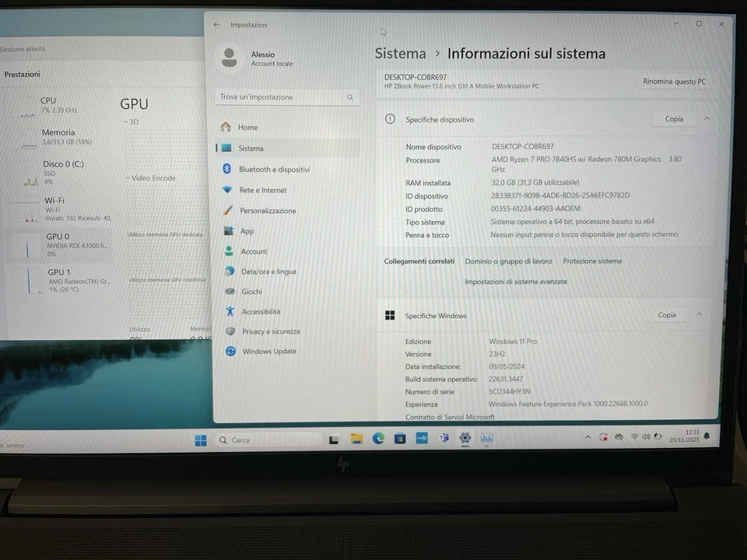Click the Personalizzazione brush icon
Viewport: 747px width, 560px height.
(229, 210)
